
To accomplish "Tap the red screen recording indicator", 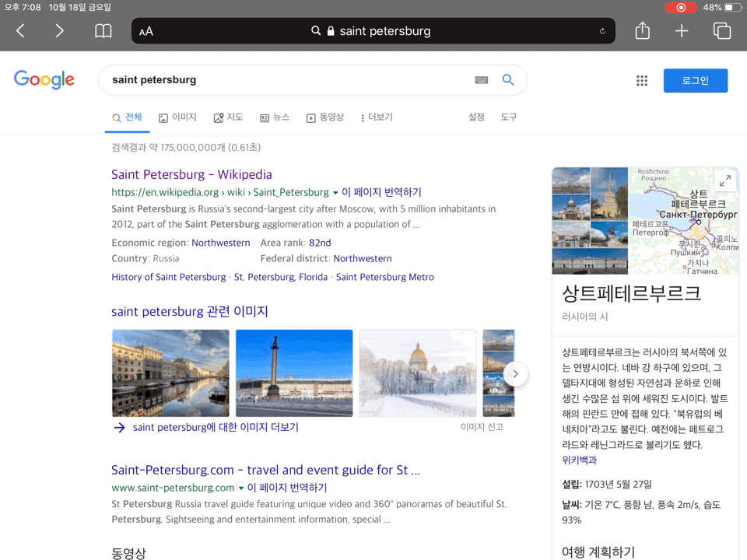I will click(681, 7).
